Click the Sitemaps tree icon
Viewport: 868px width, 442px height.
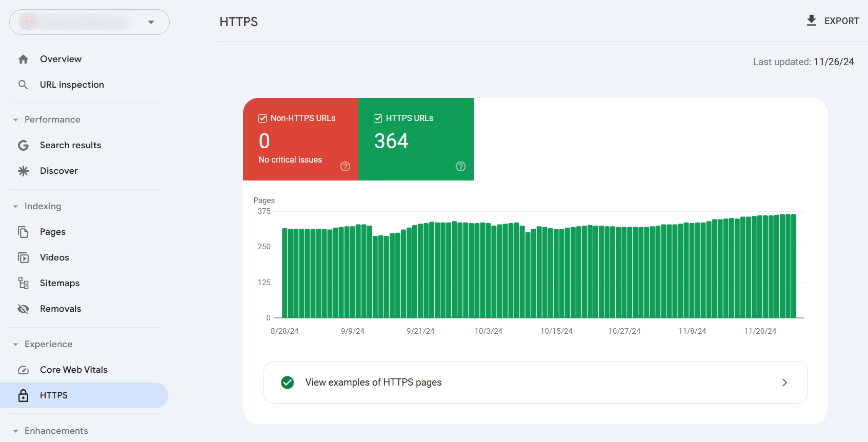coord(23,283)
